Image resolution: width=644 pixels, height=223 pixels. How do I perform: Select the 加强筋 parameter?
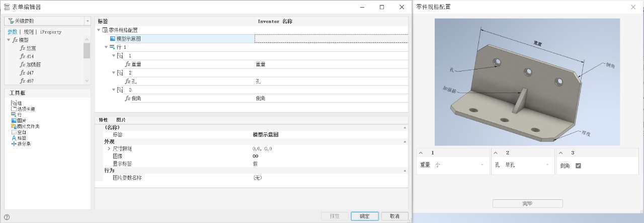(33, 64)
